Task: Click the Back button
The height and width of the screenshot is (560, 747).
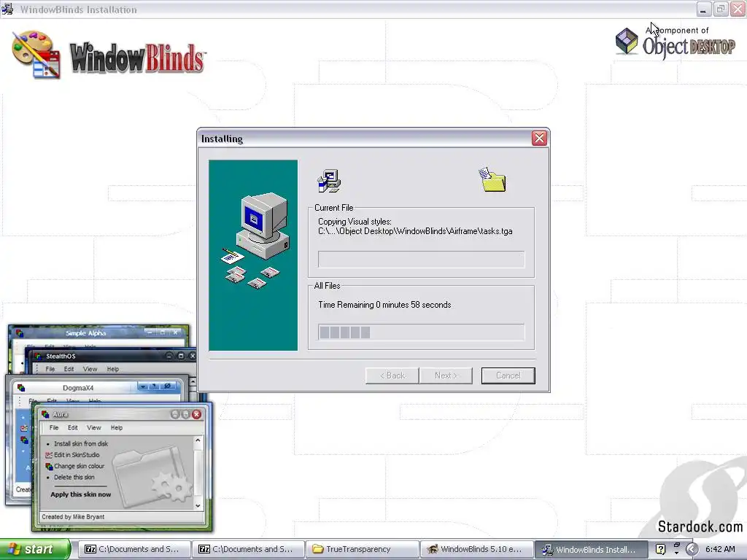Action: click(392, 376)
